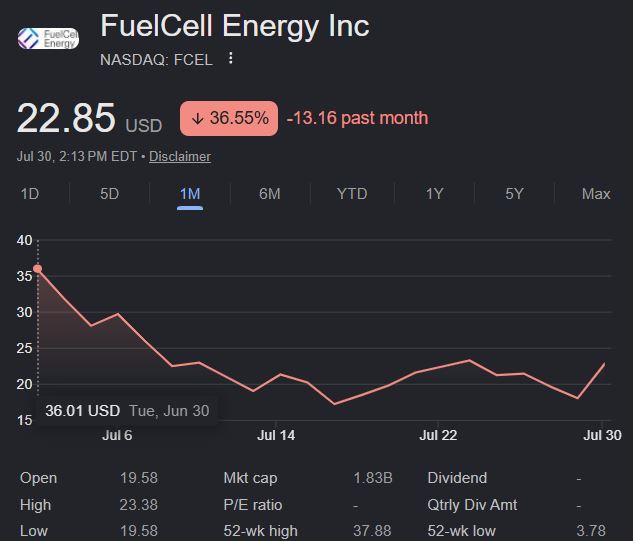Switch chart to the YTD range

point(352,194)
